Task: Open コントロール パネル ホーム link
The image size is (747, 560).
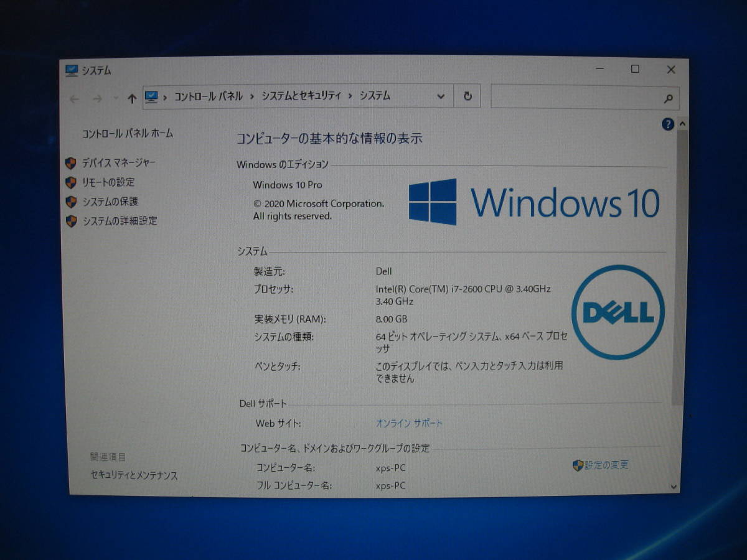Action: 128,133
